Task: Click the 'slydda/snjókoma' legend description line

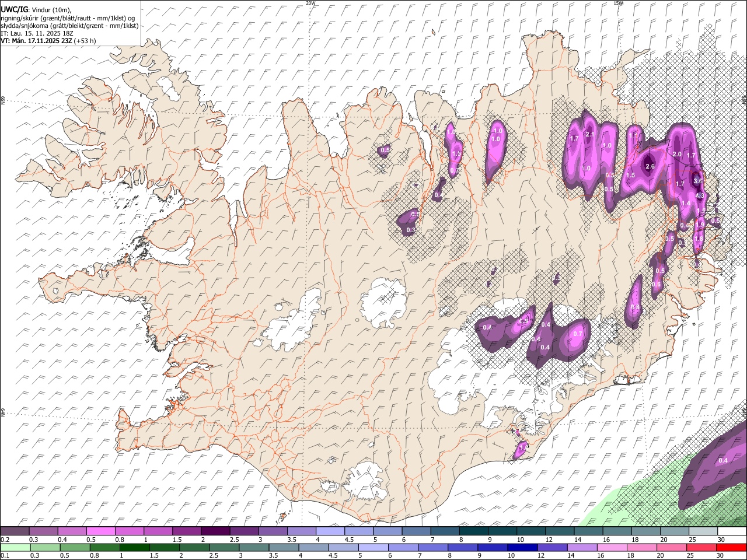Action: click(x=69, y=26)
